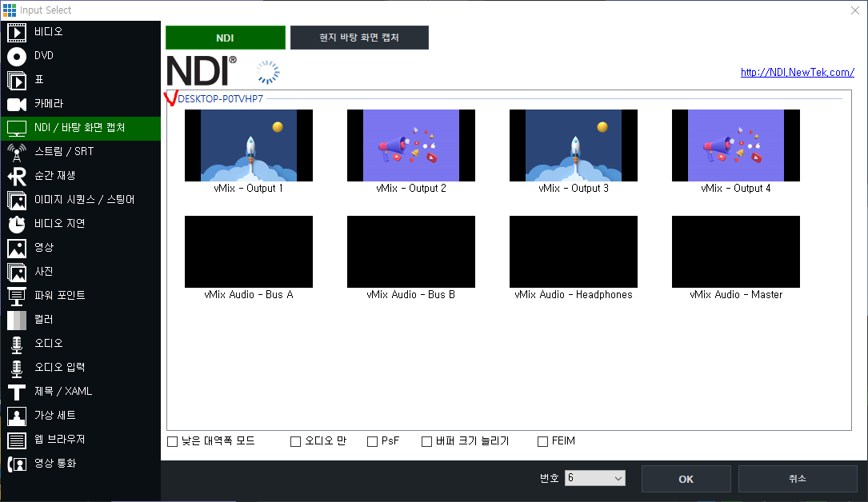This screenshot has height=502, width=868.
Task: Click the 이미지 시퀀스 / 스팅어 icon
Action: 17,200
